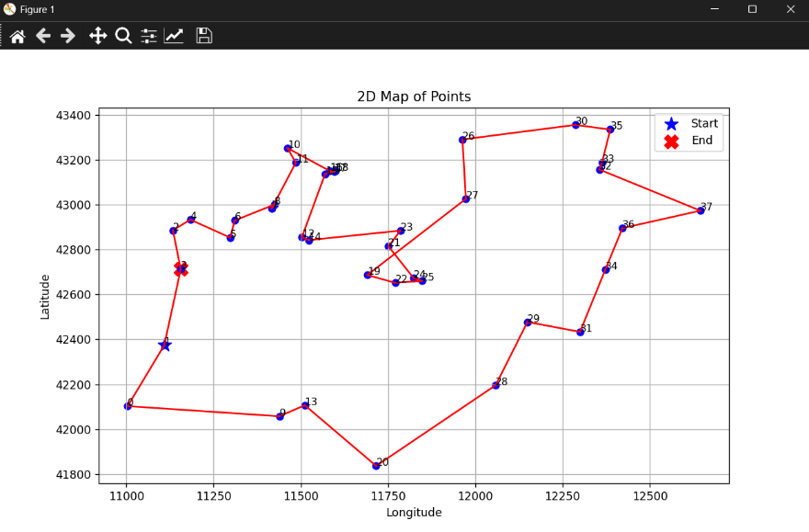
Task: Open the Edit axis and curve parameters tool
Action: pos(174,36)
